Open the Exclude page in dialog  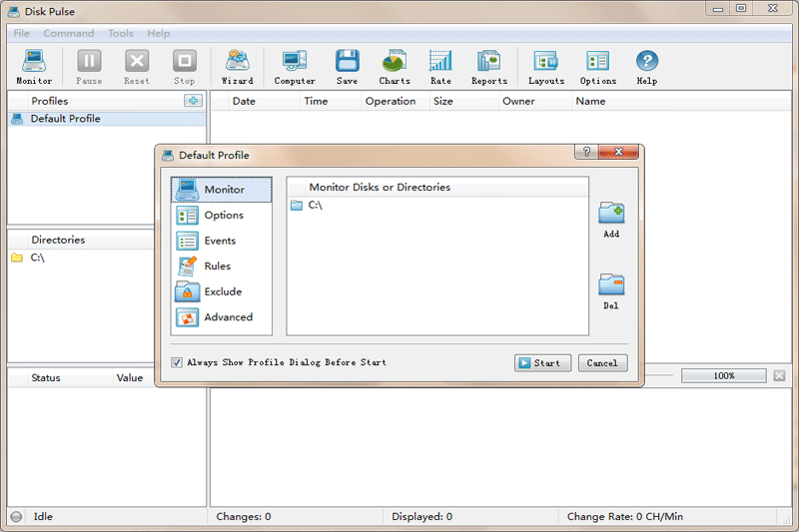coord(221,291)
